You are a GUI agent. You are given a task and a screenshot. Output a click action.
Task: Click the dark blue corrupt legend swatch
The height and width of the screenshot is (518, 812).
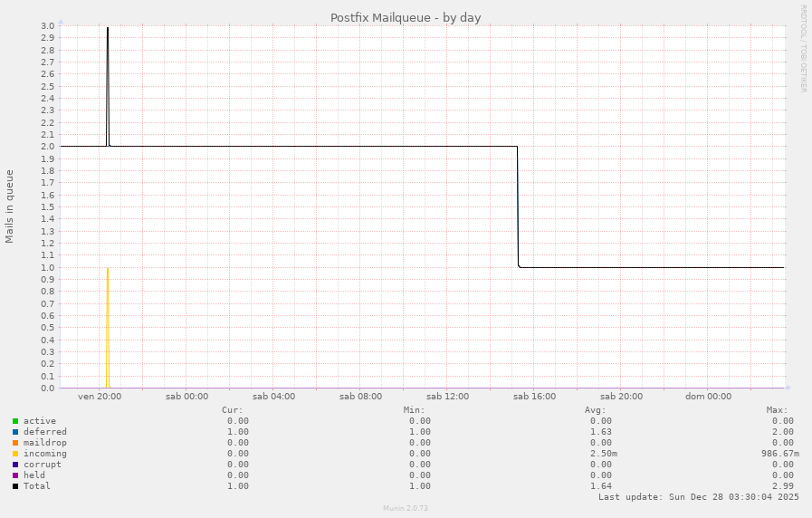point(15,465)
